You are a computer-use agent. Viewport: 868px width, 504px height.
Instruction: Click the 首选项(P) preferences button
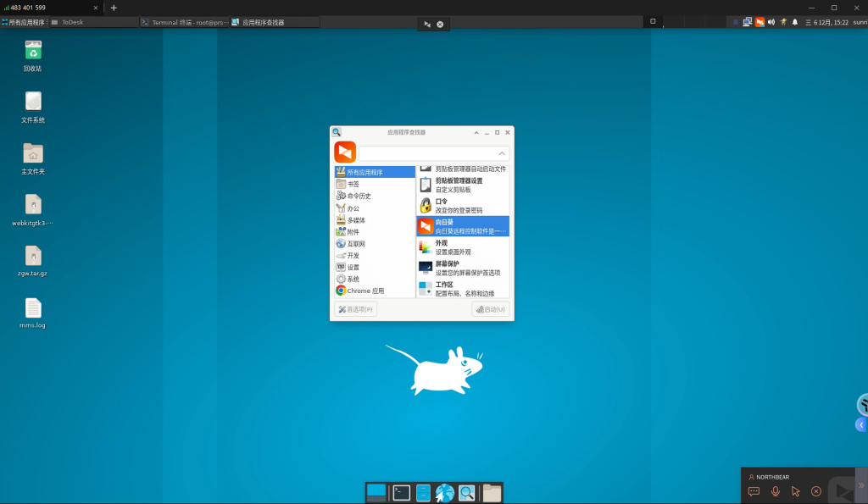pos(356,309)
